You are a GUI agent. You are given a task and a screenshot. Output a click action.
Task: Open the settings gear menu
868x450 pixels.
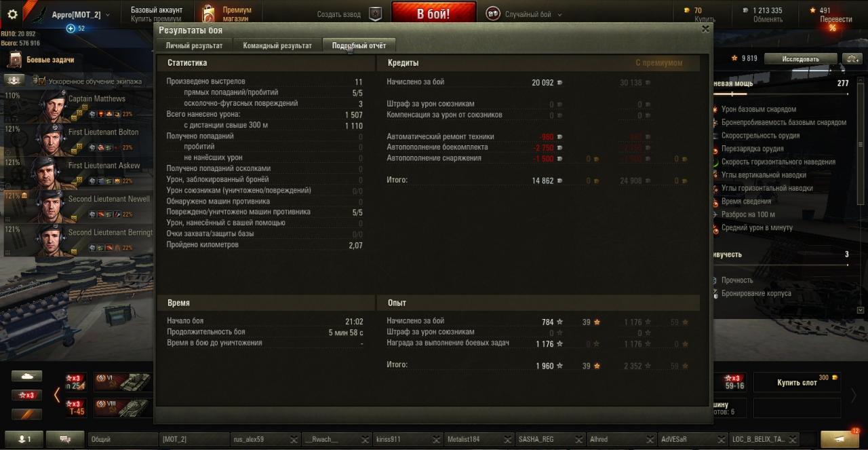coord(12,14)
